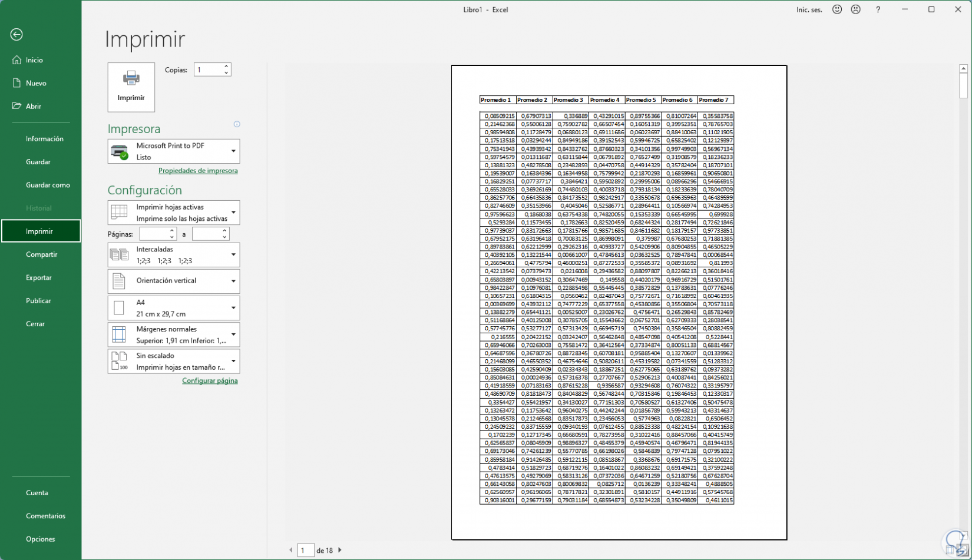This screenshot has width=972, height=560.
Task: Open the Microsoft Print to PDF printer dropdown
Action: coord(174,151)
